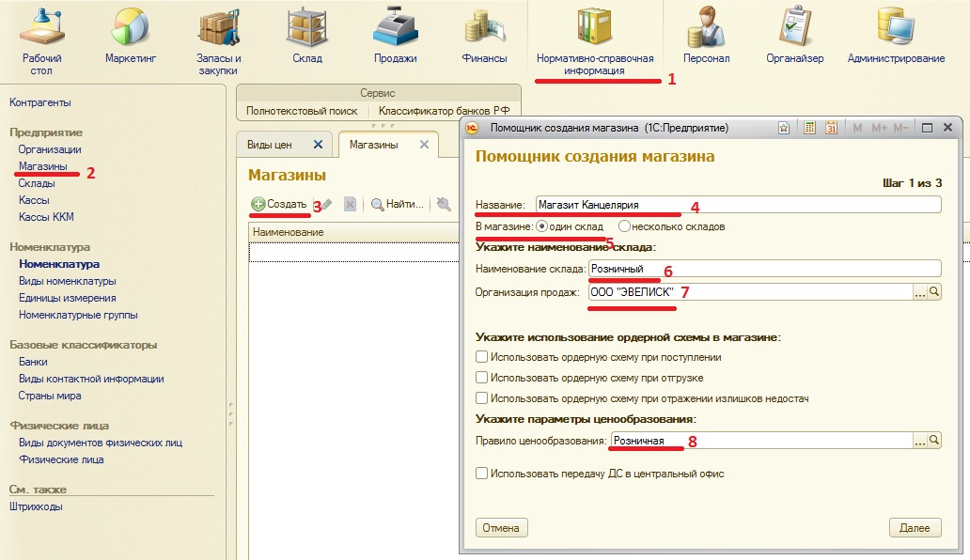This screenshot has width=970, height=560.
Task: Click the Отмена button
Action: 502,528
